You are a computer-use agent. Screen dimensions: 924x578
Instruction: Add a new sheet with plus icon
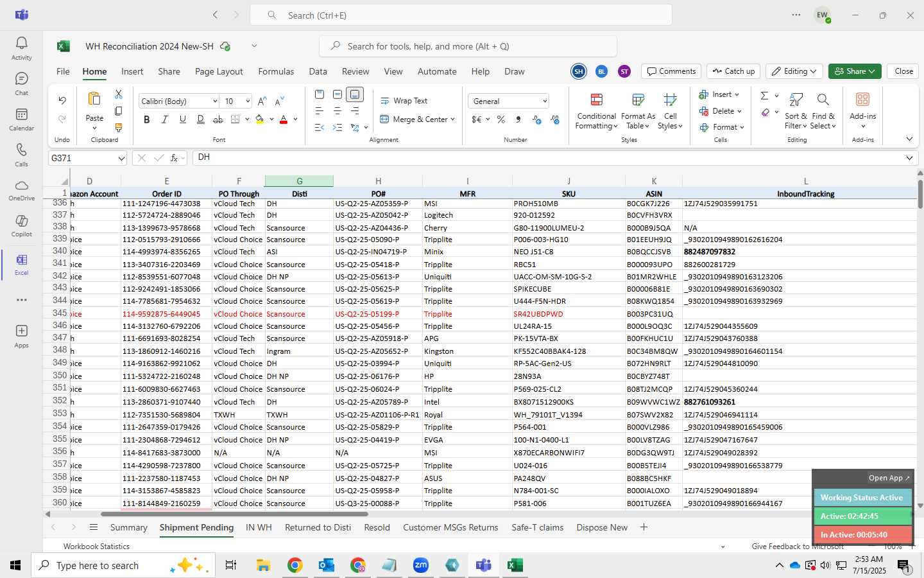(644, 527)
